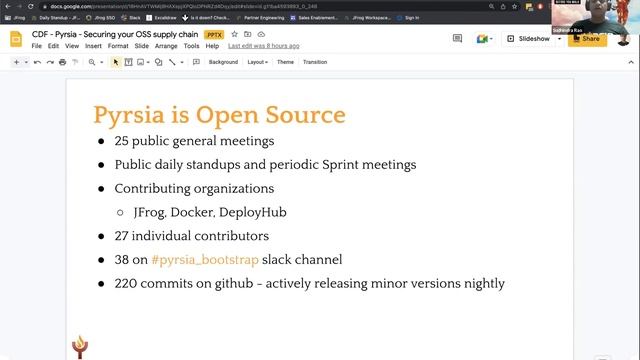The width and height of the screenshot is (640, 360).
Task: Open the Layout dropdown
Action: pos(258,62)
